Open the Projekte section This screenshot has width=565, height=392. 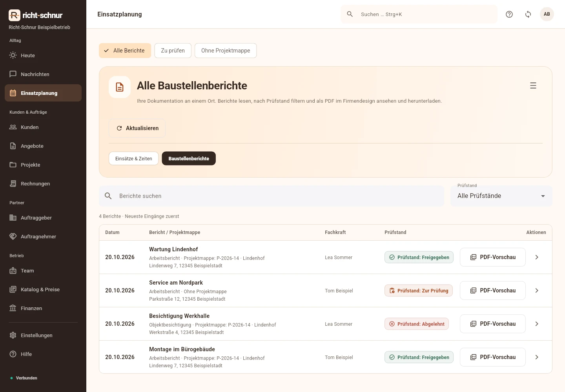pyautogui.click(x=43, y=165)
